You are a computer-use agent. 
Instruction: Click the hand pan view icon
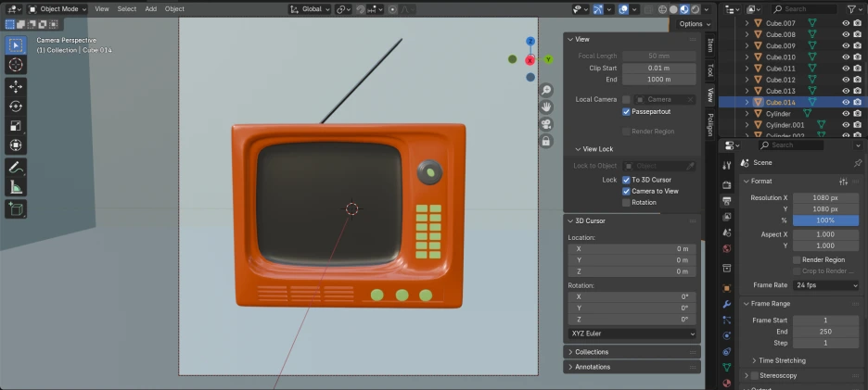(546, 107)
